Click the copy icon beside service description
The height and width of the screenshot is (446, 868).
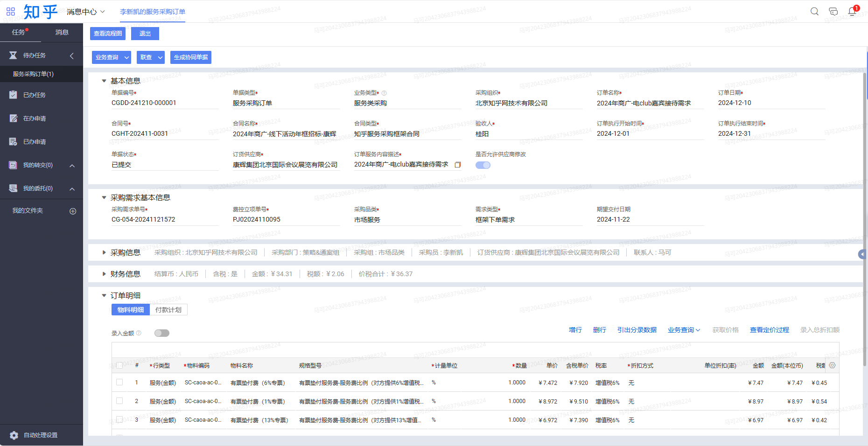coord(458,165)
